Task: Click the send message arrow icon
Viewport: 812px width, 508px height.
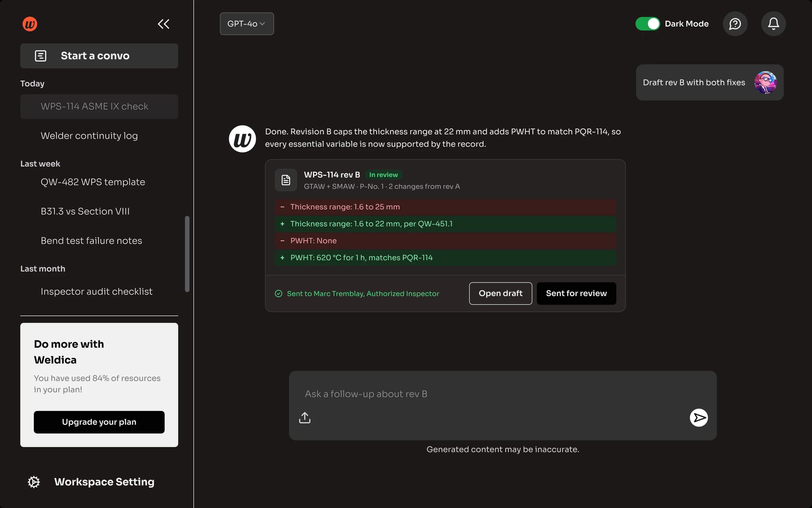Action: (699, 418)
